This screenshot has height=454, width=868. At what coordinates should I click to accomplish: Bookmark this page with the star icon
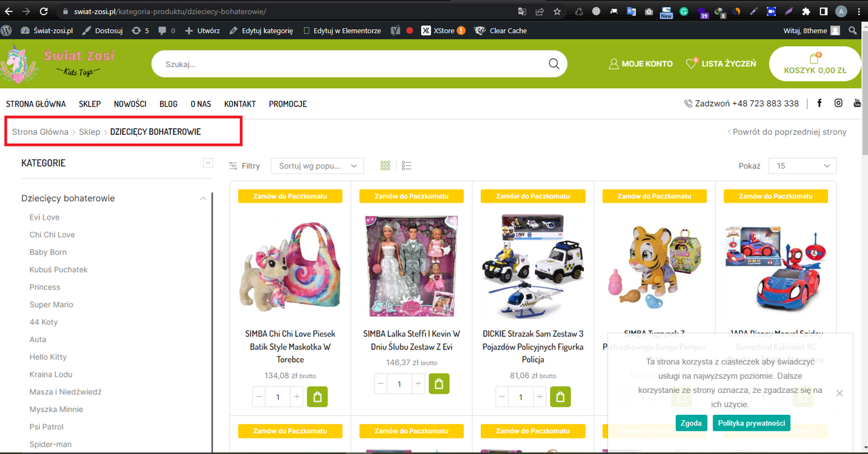click(x=557, y=12)
